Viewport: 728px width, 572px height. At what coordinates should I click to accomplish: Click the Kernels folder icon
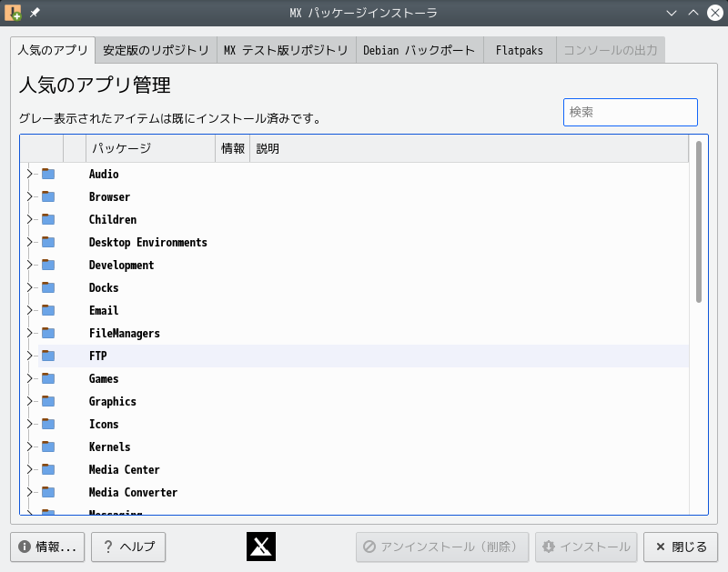[48, 447]
